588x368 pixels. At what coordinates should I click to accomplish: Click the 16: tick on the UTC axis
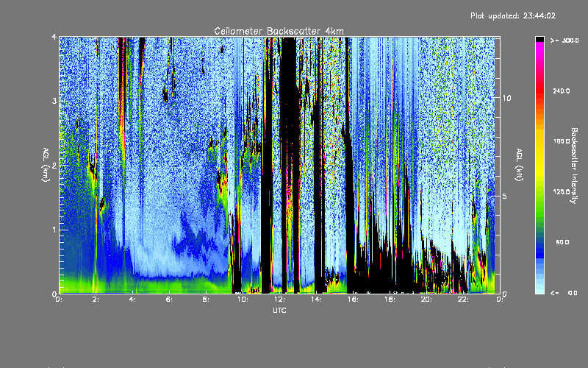[x=353, y=300]
